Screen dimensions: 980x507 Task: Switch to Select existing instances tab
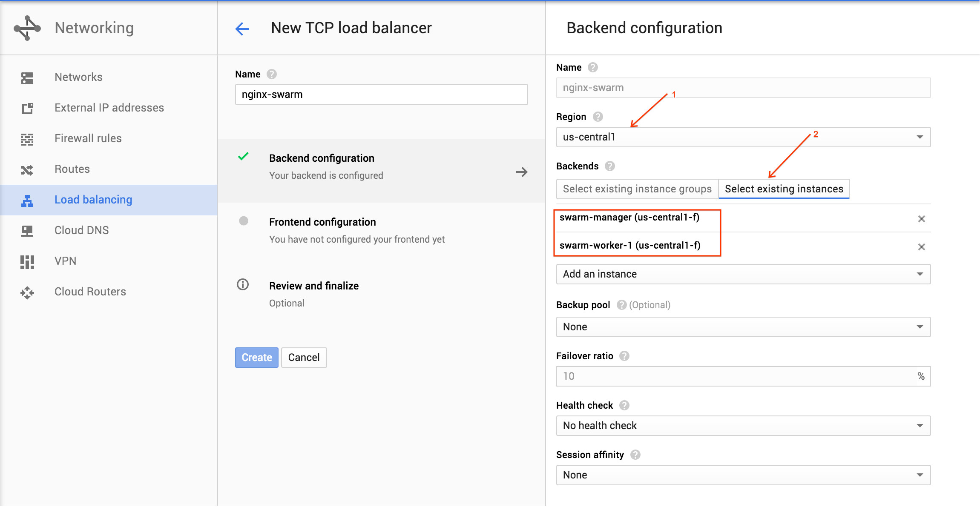(x=784, y=189)
